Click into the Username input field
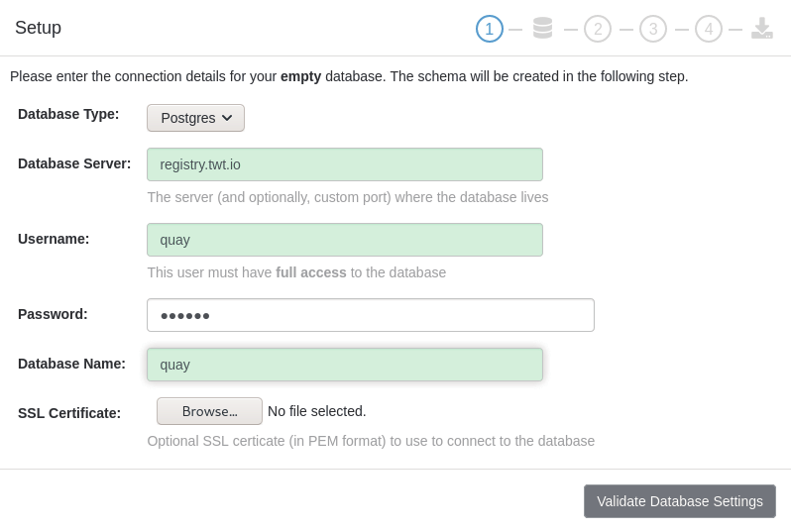Screen dimensions: 791x532 point(344,240)
